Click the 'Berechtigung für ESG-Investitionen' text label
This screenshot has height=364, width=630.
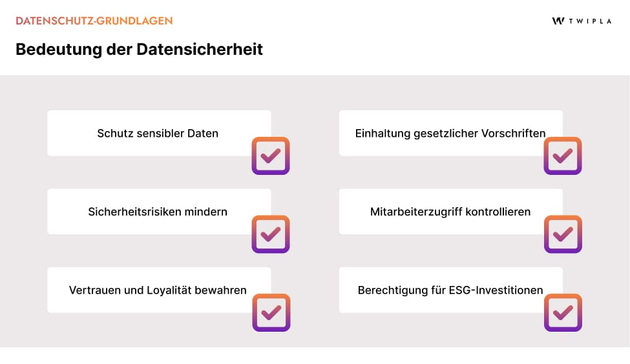[x=450, y=290]
